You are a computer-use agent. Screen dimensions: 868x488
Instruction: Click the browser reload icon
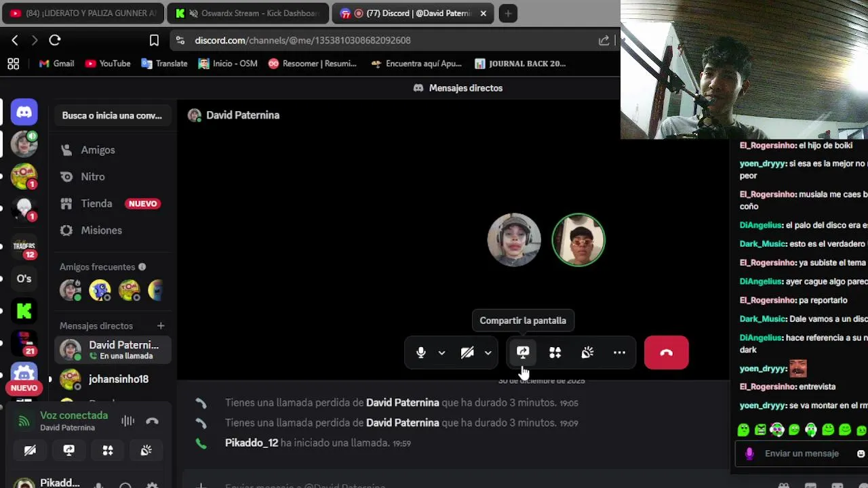(55, 41)
